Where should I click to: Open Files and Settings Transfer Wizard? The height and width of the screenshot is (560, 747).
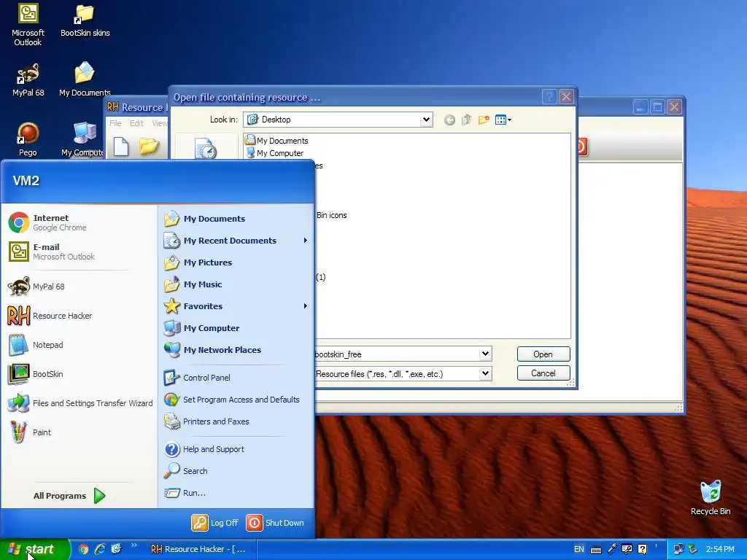(x=79, y=403)
